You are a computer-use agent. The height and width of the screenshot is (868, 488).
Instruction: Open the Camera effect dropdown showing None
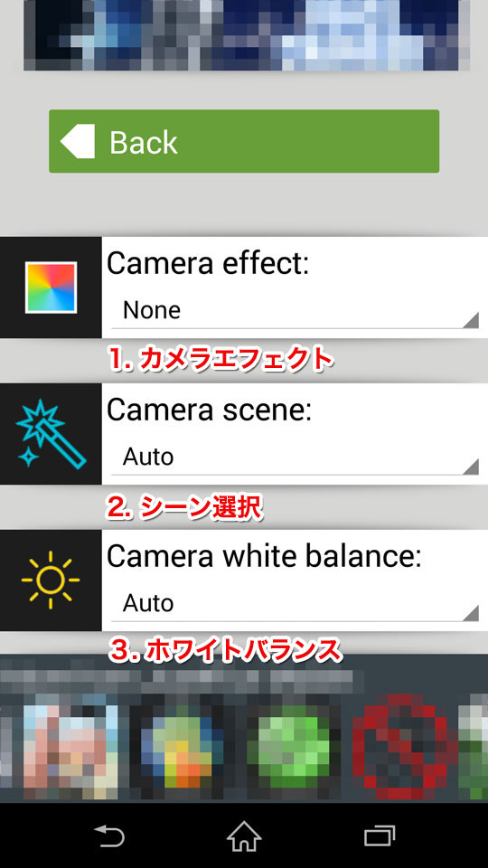coord(295,312)
